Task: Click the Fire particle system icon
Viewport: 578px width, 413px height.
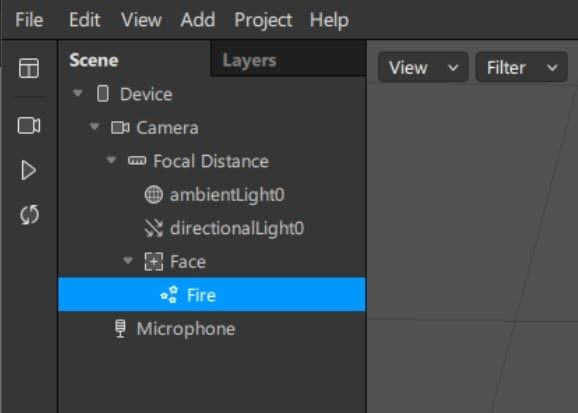Action: click(x=170, y=295)
